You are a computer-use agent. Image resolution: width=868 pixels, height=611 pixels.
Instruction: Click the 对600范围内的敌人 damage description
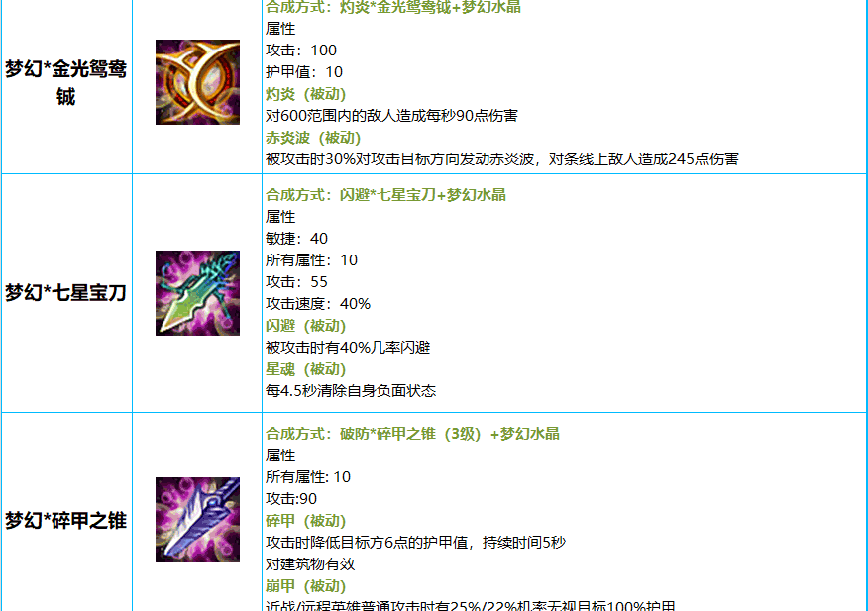(392, 116)
